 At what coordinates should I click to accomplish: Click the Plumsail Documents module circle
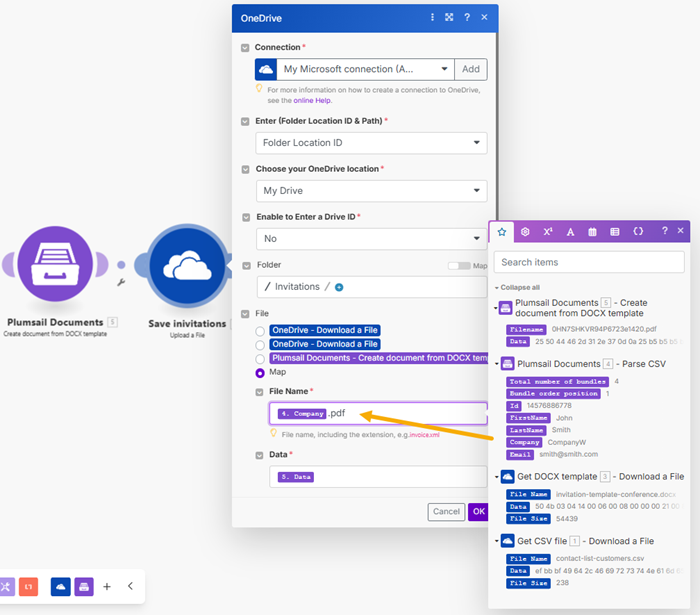tap(55, 264)
